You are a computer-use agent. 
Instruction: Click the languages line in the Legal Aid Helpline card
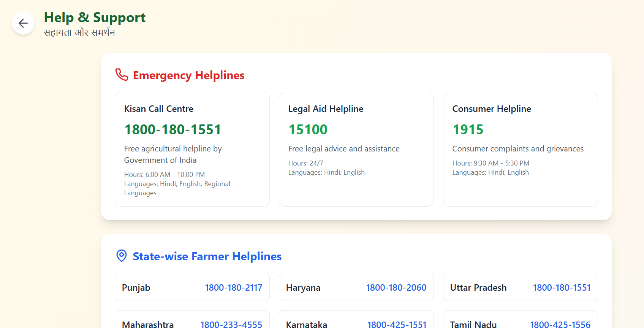click(x=326, y=172)
